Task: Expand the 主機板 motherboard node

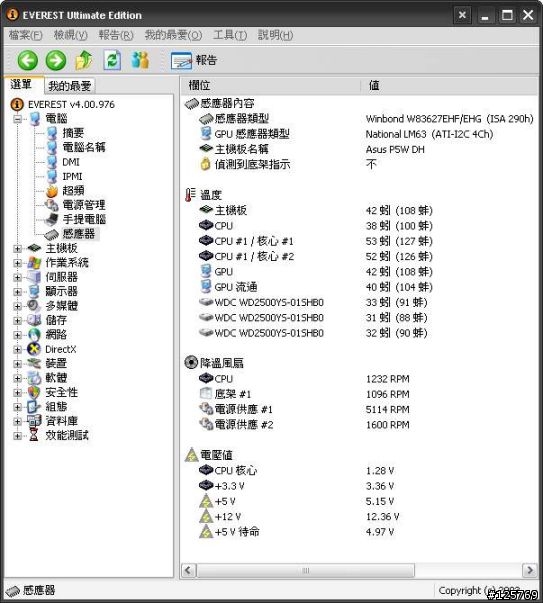Action: [17, 248]
